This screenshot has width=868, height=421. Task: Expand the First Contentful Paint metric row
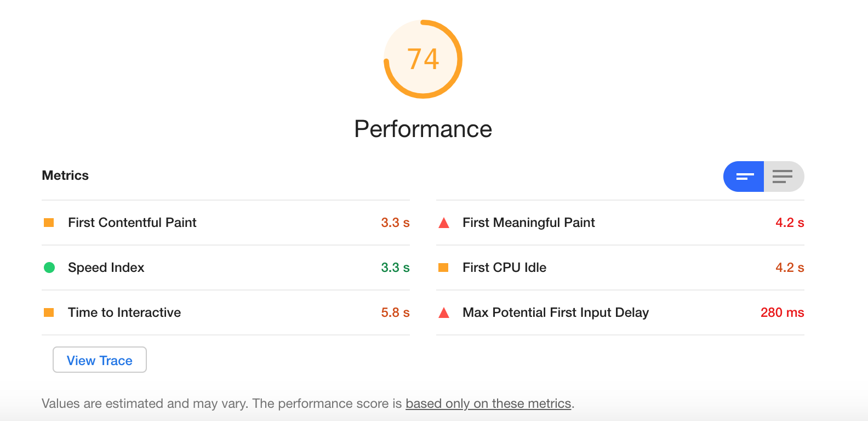coord(132,223)
